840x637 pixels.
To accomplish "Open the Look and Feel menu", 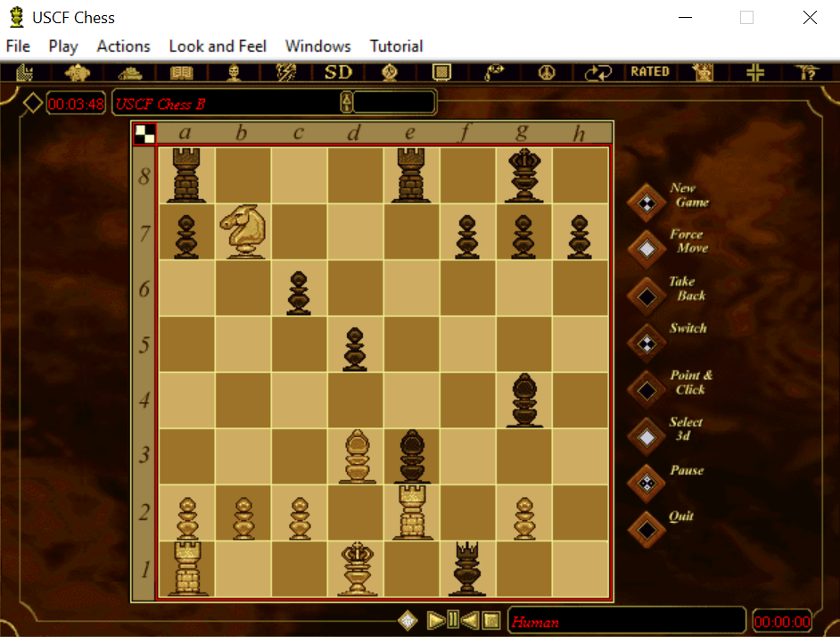I will pos(218,46).
